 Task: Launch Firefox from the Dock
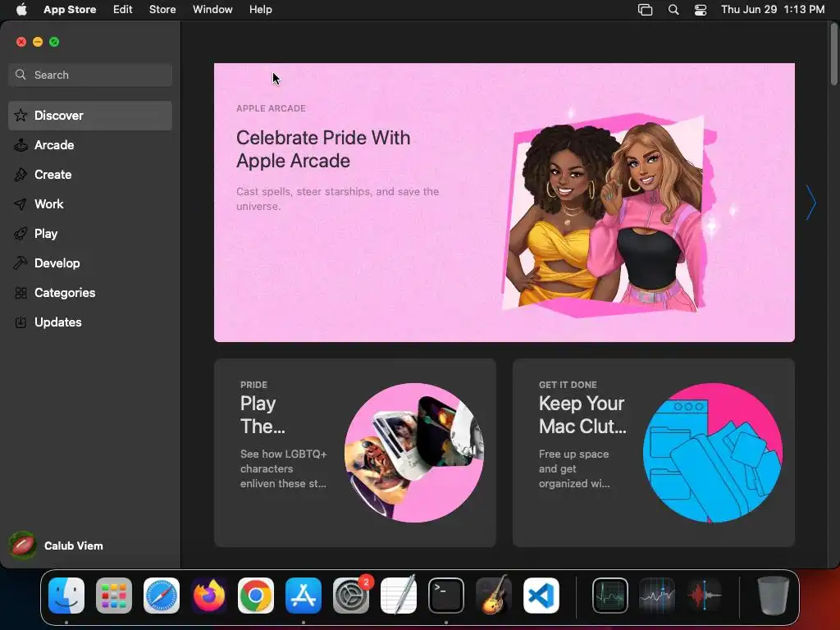[x=209, y=596]
